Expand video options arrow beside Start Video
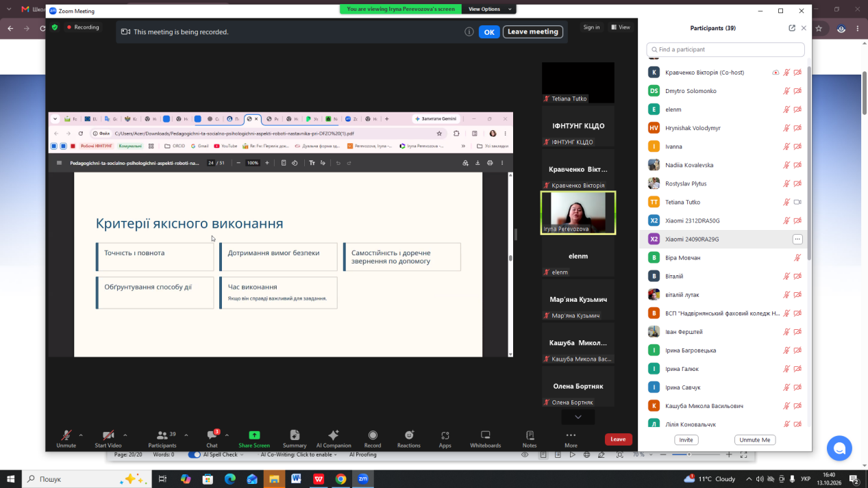 (125, 435)
